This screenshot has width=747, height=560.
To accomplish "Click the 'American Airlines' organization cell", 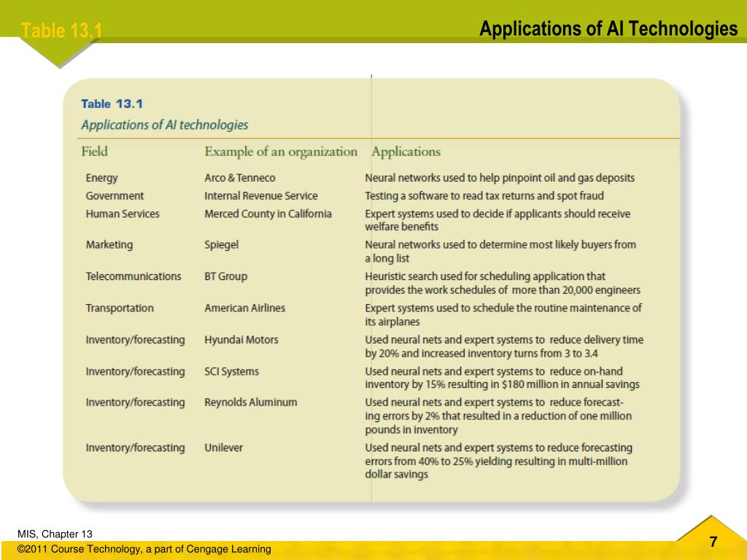I will click(x=245, y=308).
